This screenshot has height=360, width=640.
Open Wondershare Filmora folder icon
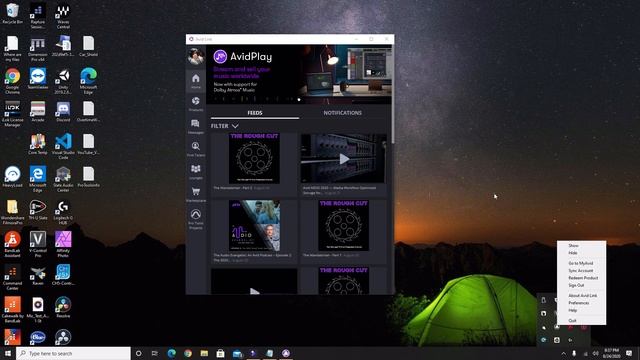tap(12, 212)
